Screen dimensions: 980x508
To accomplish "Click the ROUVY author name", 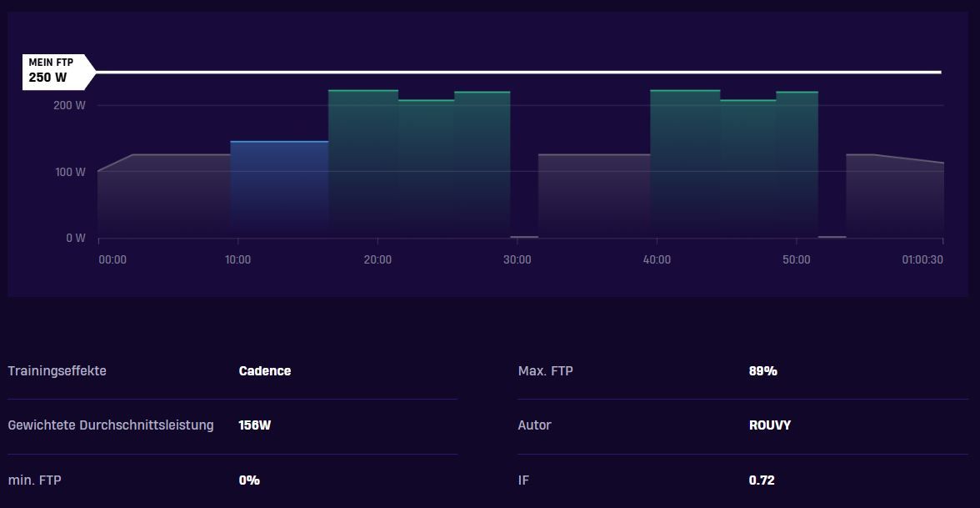I will 770,425.
